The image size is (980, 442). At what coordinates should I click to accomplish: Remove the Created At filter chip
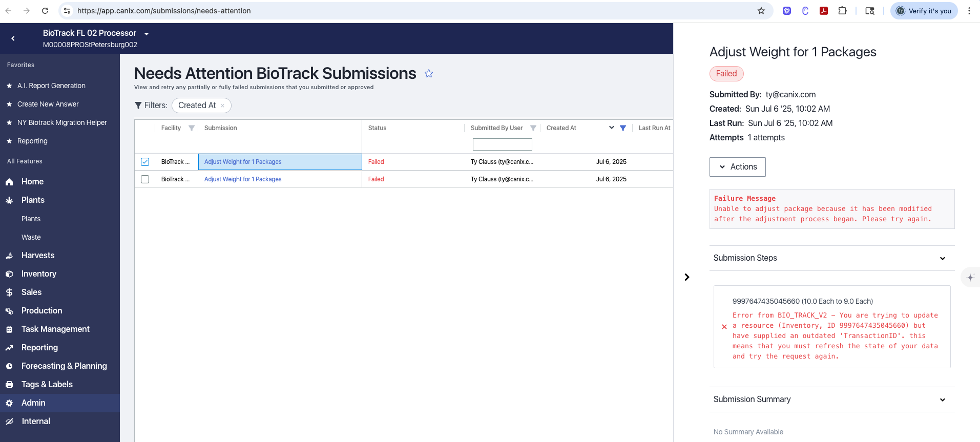click(222, 106)
